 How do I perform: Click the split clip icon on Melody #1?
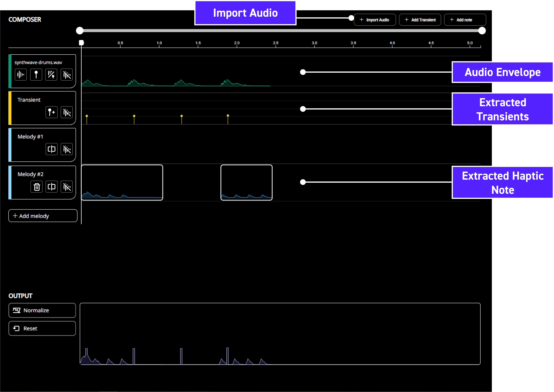(x=52, y=149)
